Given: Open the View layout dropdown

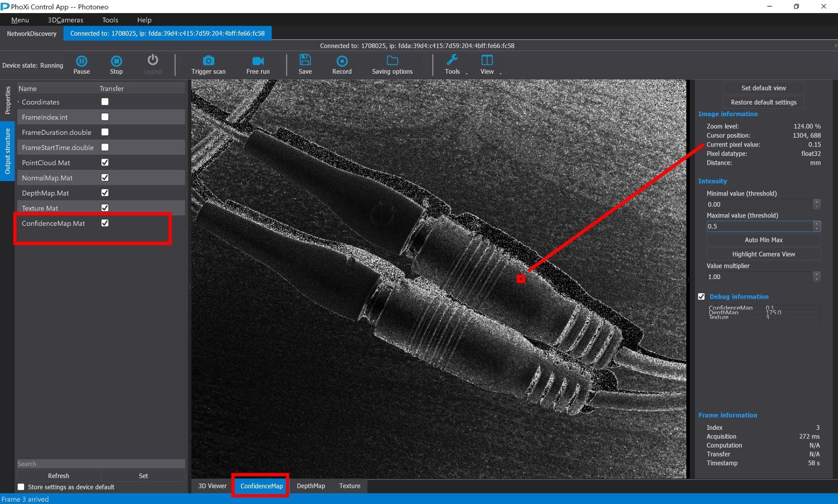Looking at the screenshot, I should click(x=487, y=60).
